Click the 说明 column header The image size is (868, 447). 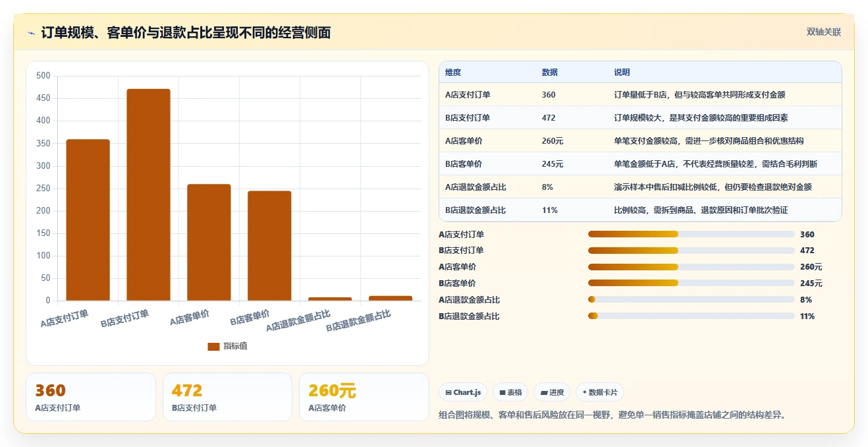click(622, 73)
